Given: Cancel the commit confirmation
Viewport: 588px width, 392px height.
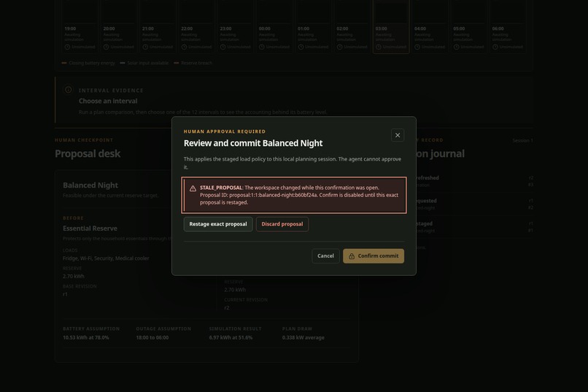Looking at the screenshot, I should [325, 255].
